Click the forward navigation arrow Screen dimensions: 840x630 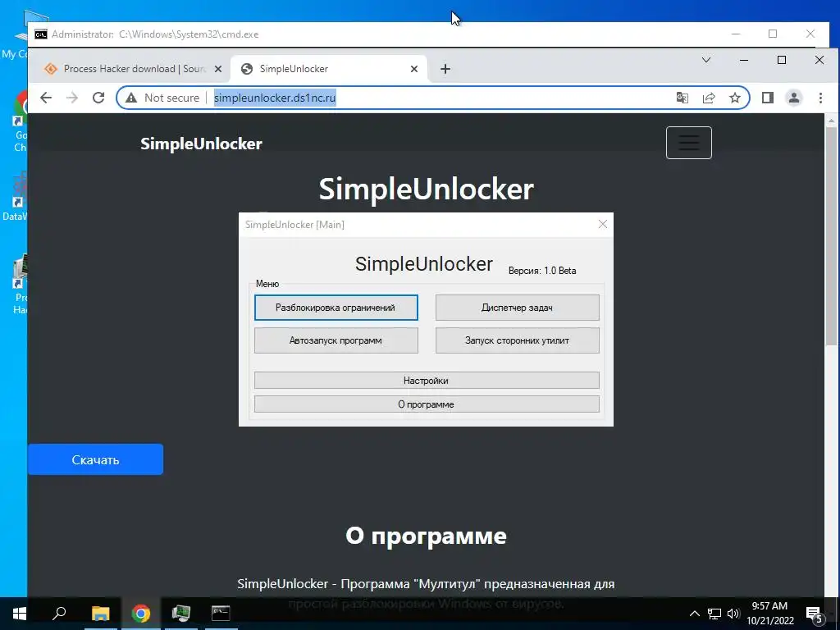72,98
